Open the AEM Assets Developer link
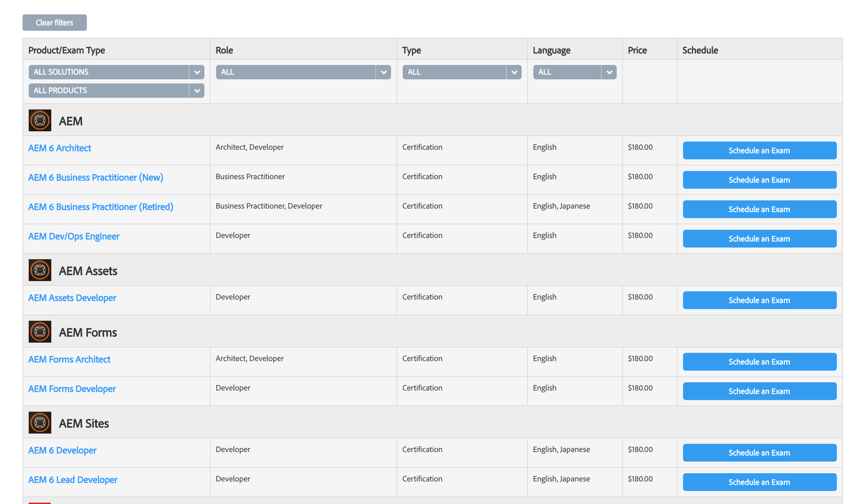Screen dimensions: 856x504 pos(72,298)
